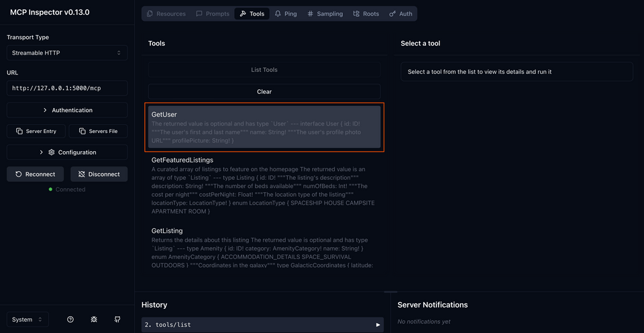The height and width of the screenshot is (333, 644).
Task: Open the Resources tab
Action: point(166,13)
